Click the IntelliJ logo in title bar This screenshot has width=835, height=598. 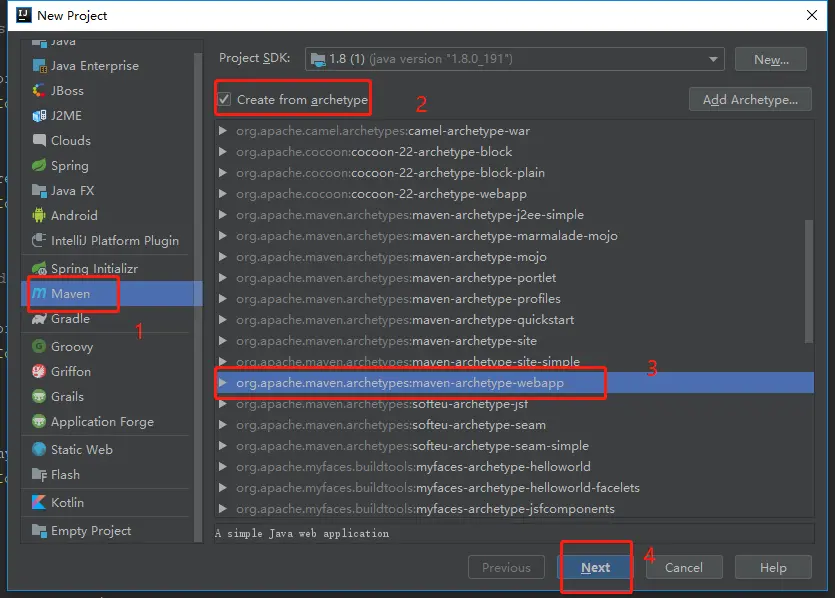(x=24, y=15)
